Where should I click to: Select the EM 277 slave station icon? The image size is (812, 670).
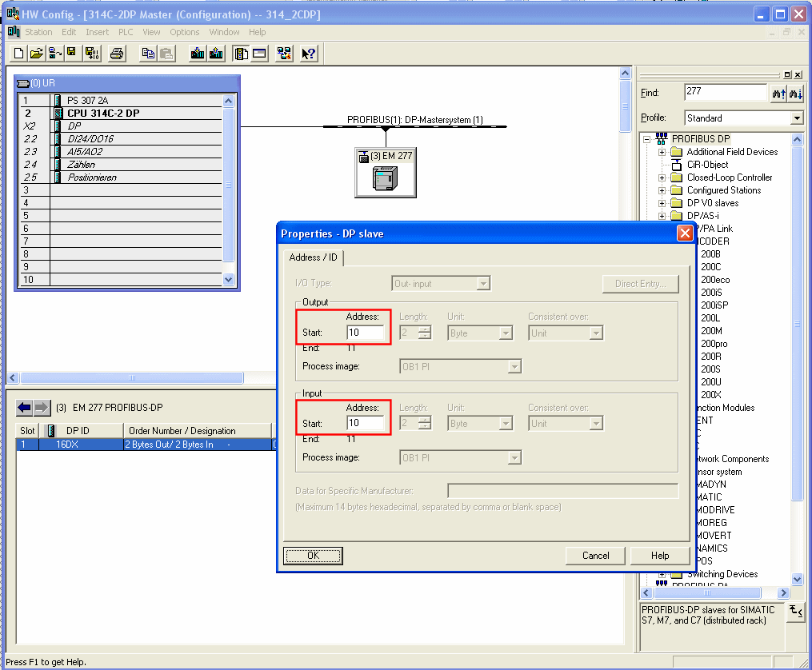click(x=385, y=177)
